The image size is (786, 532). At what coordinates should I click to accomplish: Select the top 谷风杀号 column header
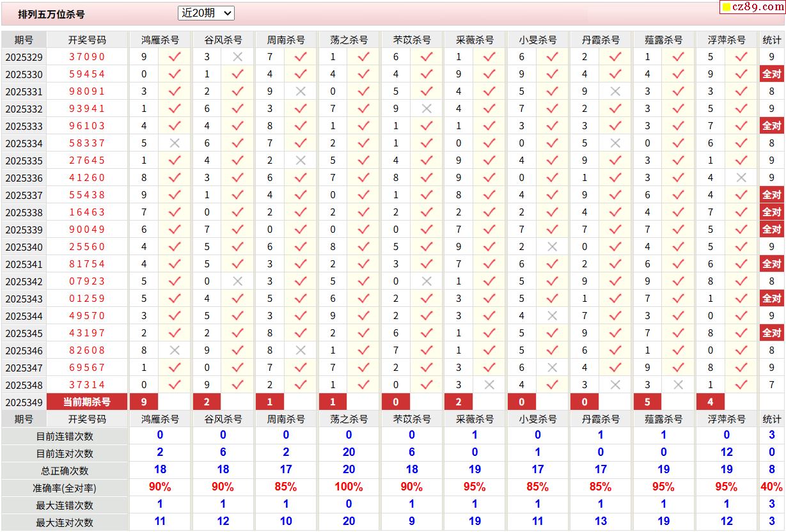pos(223,40)
